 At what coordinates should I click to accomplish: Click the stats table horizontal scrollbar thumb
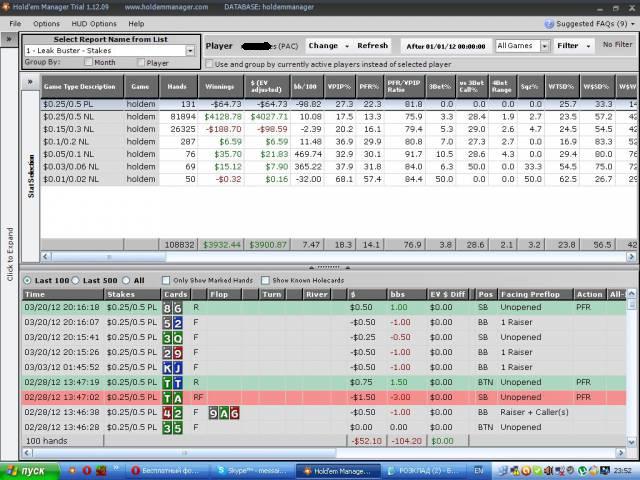click(108, 257)
